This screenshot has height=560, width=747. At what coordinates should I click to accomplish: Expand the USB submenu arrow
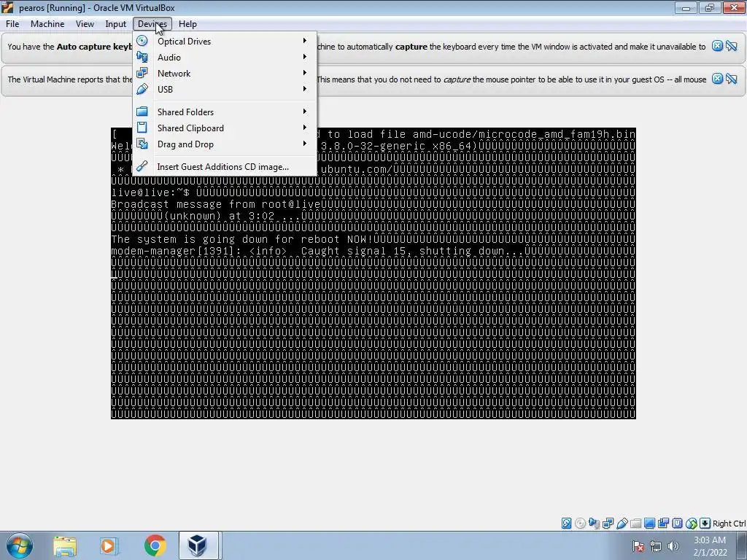click(x=304, y=89)
